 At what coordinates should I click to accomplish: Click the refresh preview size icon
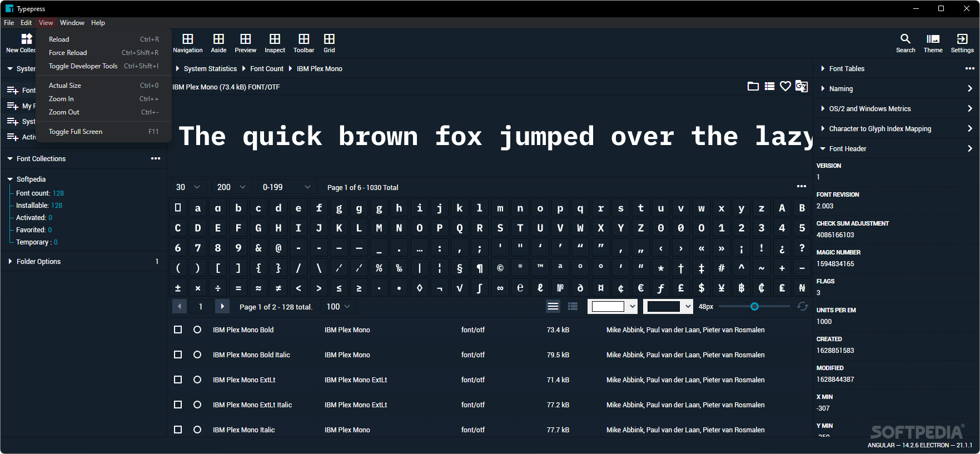(x=802, y=306)
